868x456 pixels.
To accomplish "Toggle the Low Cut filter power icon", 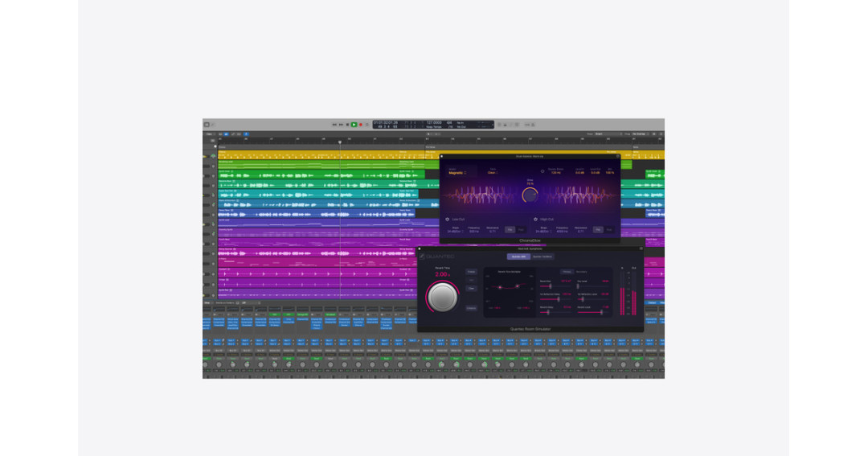I will point(448,220).
